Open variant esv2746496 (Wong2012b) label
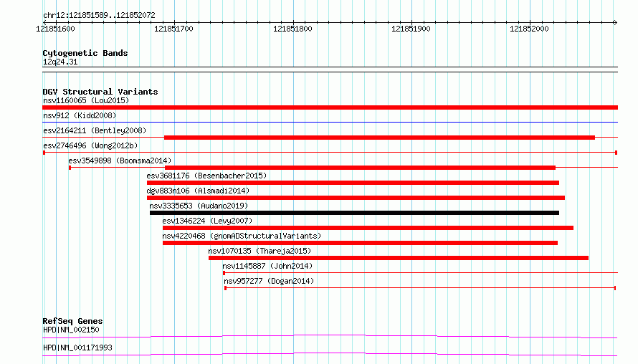638x364 pixels. point(90,145)
